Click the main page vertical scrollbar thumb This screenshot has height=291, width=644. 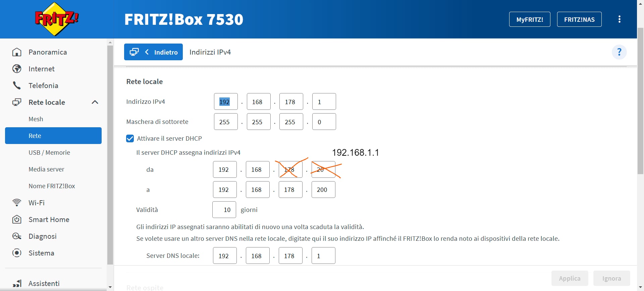point(640,100)
